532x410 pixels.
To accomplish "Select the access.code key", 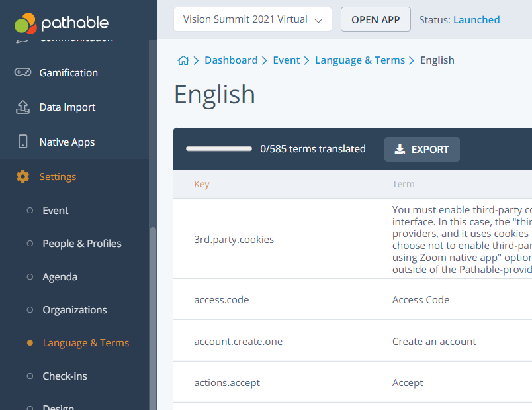I will (x=221, y=300).
